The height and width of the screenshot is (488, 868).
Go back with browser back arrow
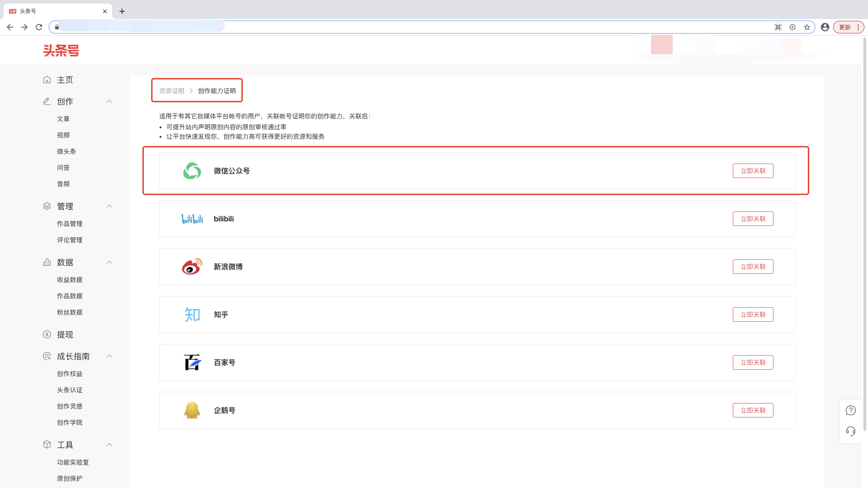coord(10,27)
